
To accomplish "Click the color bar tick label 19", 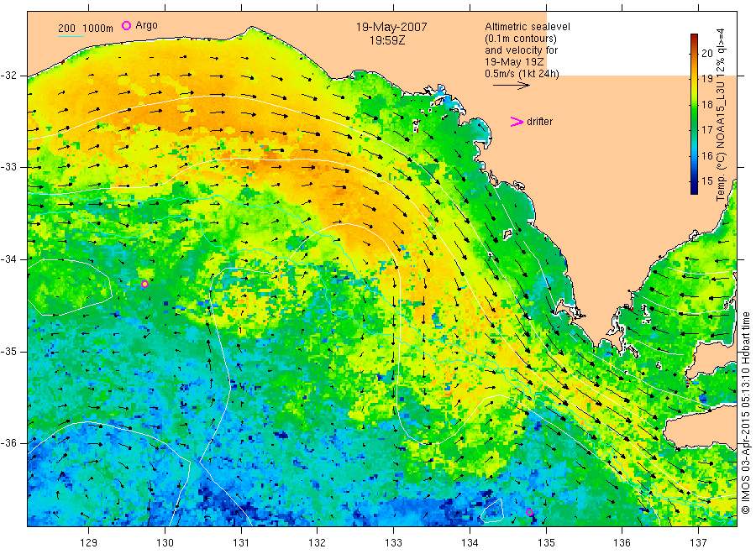I will 706,79.
